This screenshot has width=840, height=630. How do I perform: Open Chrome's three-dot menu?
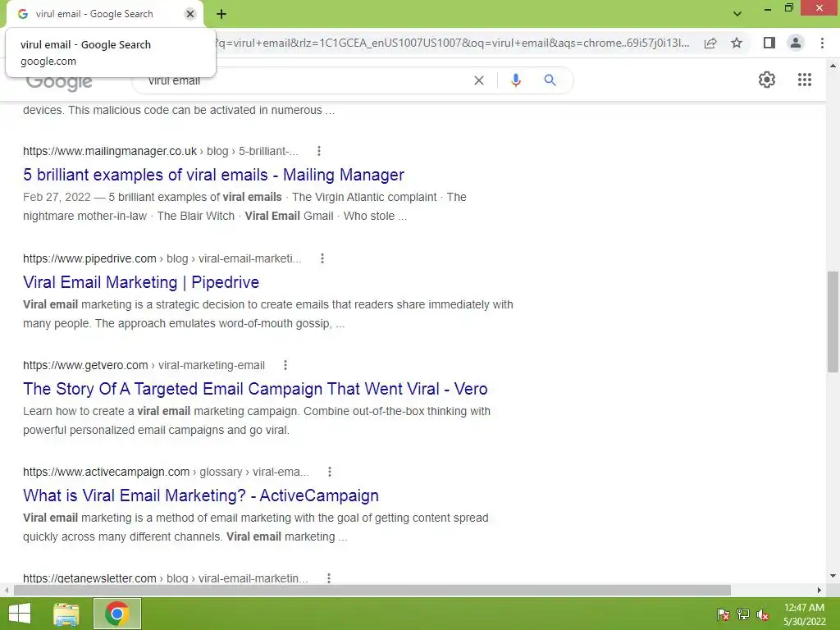click(x=822, y=43)
